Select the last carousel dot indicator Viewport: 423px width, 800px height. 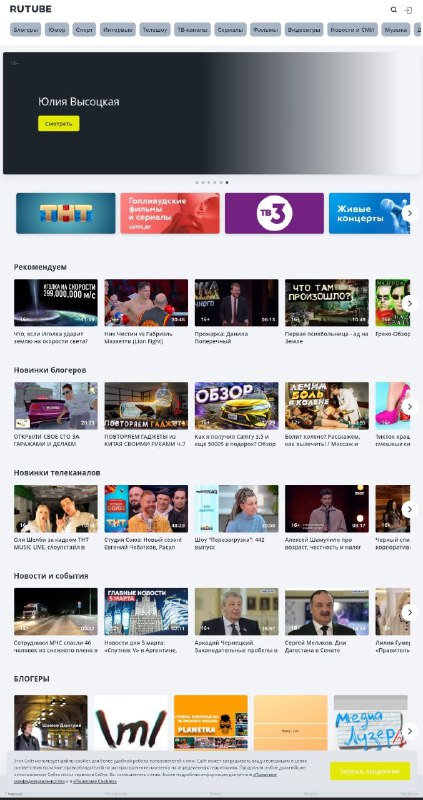click(227, 182)
